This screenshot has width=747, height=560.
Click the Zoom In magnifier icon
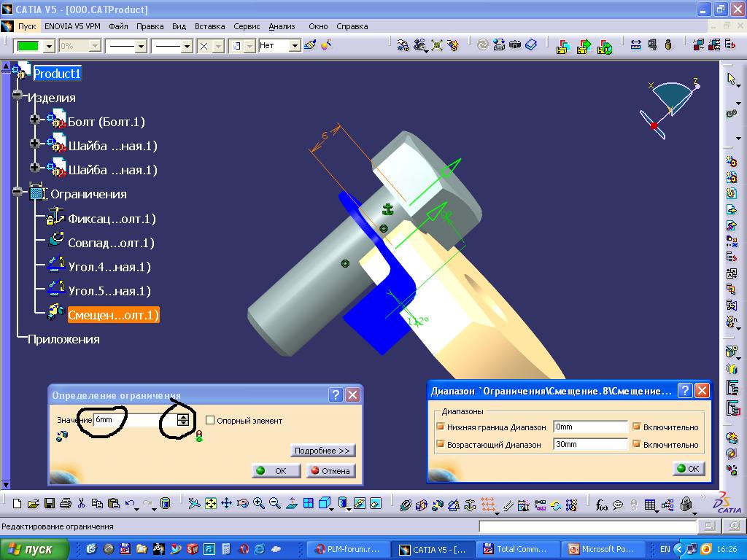[259, 503]
